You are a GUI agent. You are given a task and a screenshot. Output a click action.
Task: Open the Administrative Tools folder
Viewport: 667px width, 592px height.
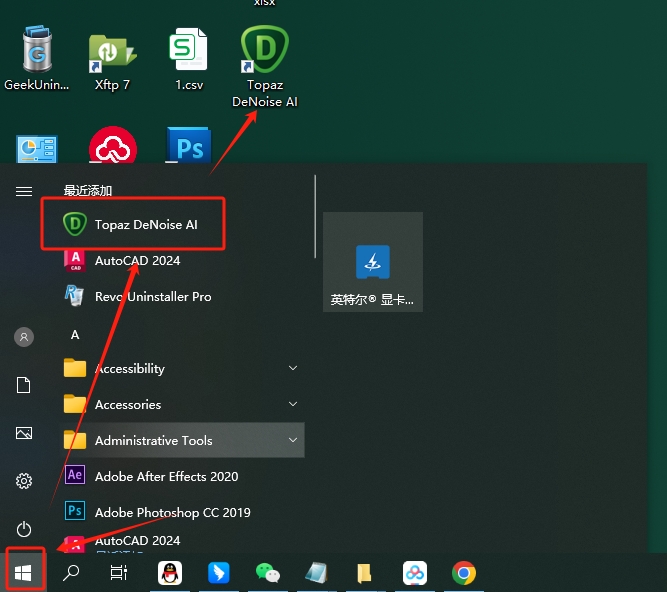[x=183, y=440]
